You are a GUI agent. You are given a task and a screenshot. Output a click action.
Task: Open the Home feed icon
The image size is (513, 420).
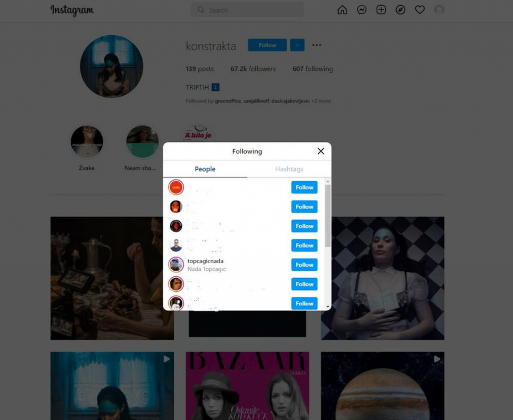[x=342, y=10]
